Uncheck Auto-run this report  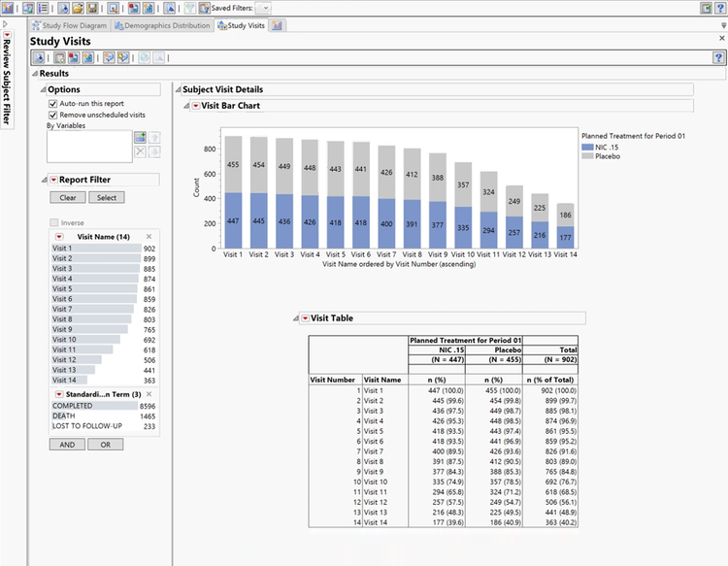point(53,103)
